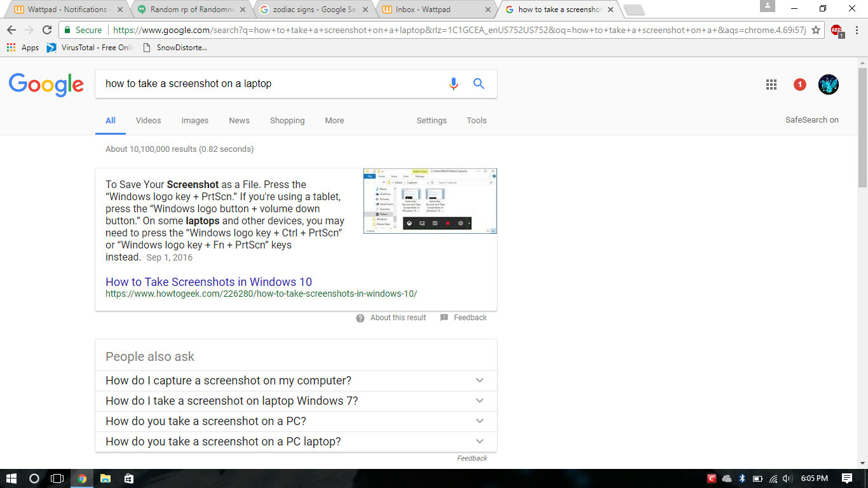Switch to the Videos results tab

149,121
